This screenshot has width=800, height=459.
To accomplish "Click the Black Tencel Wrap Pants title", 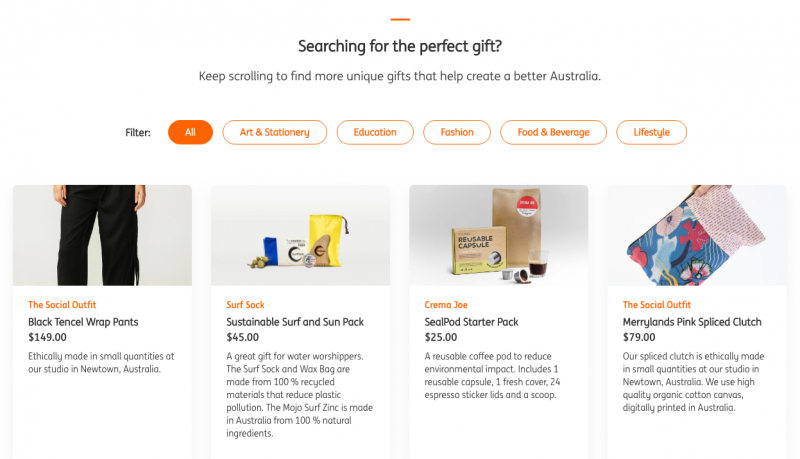I will tap(83, 322).
